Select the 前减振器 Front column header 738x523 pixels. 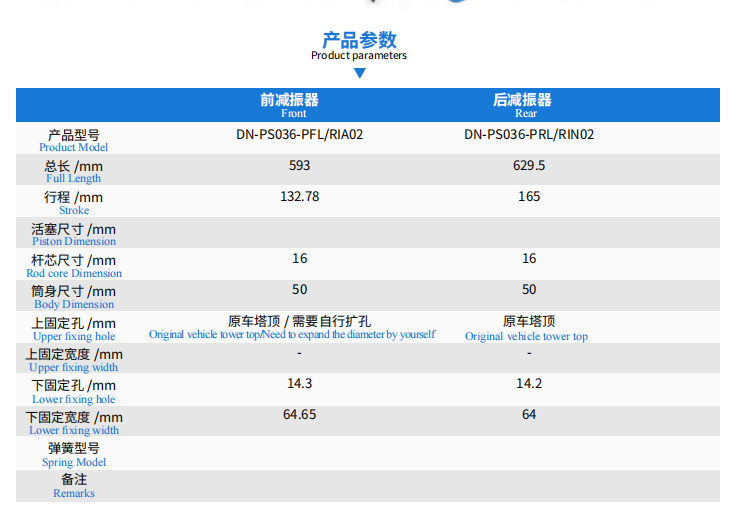click(x=289, y=105)
